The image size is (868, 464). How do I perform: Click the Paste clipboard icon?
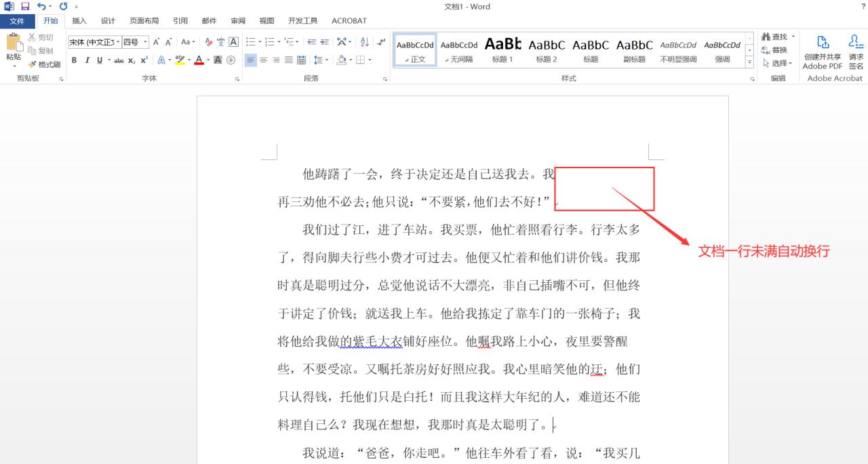14,43
